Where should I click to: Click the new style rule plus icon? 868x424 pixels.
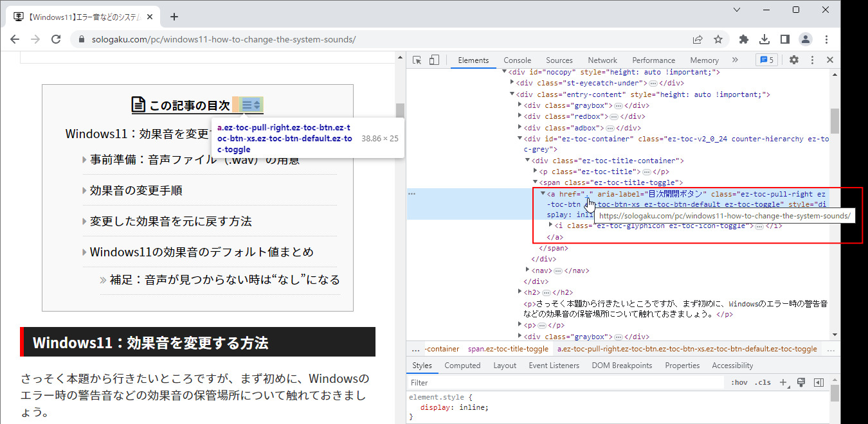point(783,383)
